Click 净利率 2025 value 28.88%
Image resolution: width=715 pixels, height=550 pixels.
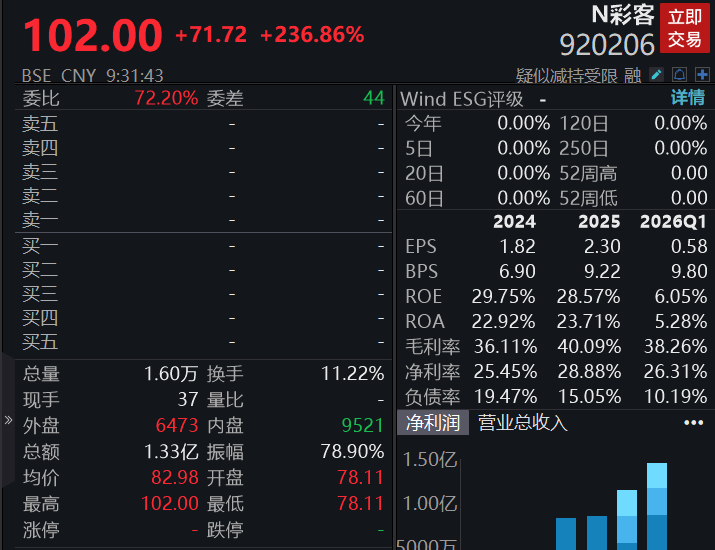(x=589, y=372)
